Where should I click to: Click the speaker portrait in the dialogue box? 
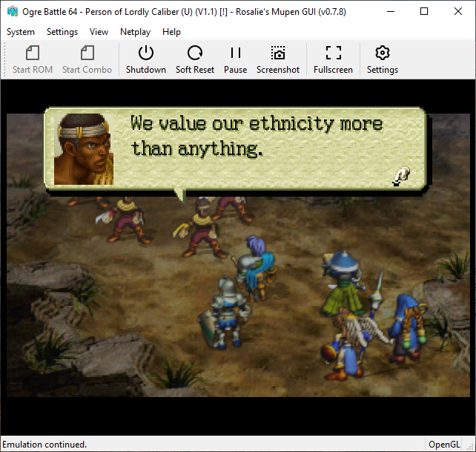84,149
